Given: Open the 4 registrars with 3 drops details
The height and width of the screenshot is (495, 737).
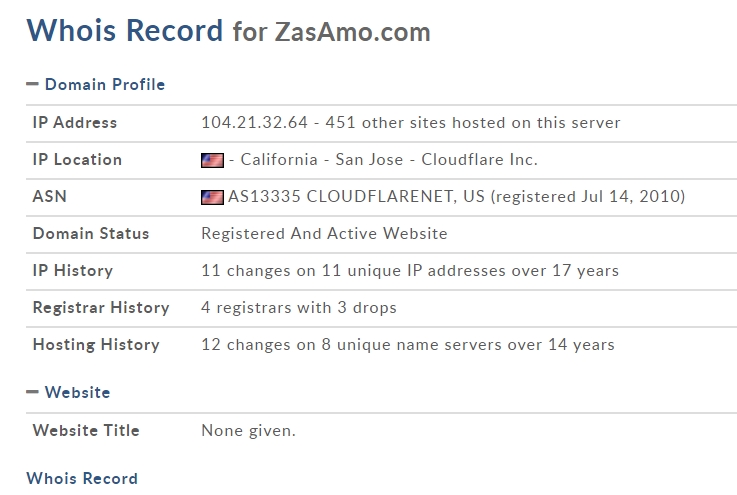Looking at the screenshot, I should click(298, 308).
